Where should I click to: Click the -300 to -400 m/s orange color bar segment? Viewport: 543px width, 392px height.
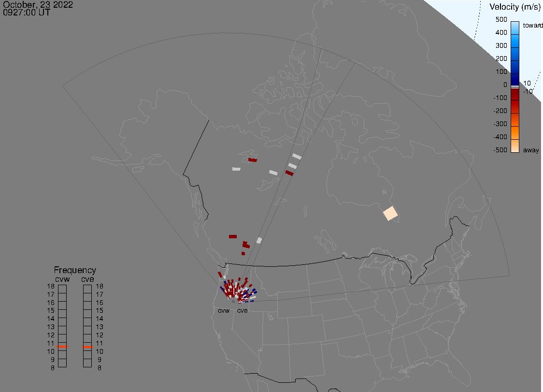pyautogui.click(x=515, y=133)
